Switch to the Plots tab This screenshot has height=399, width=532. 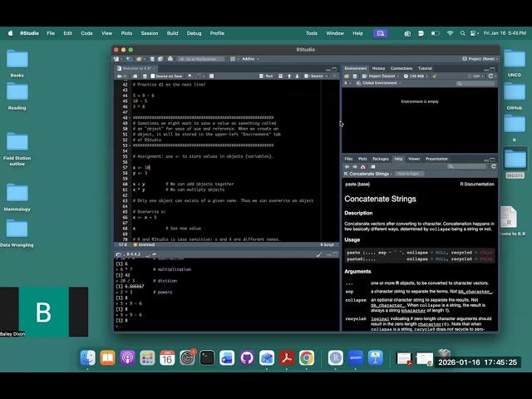pos(362,159)
